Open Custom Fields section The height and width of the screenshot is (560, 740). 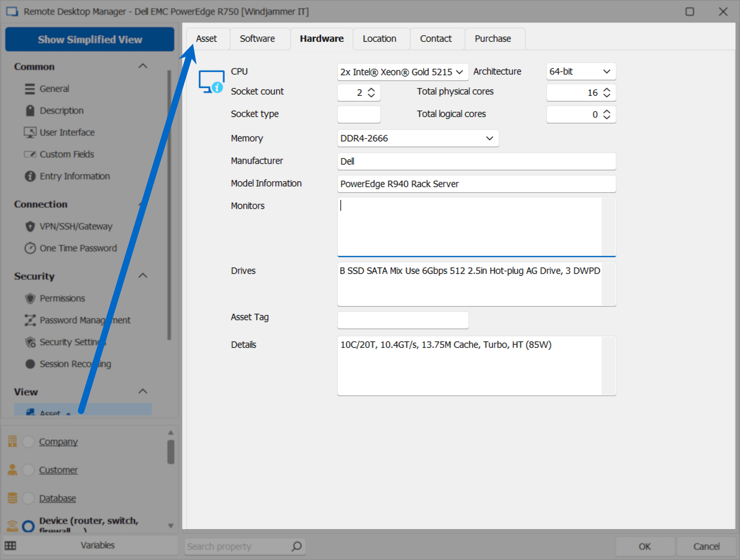pyautogui.click(x=67, y=154)
